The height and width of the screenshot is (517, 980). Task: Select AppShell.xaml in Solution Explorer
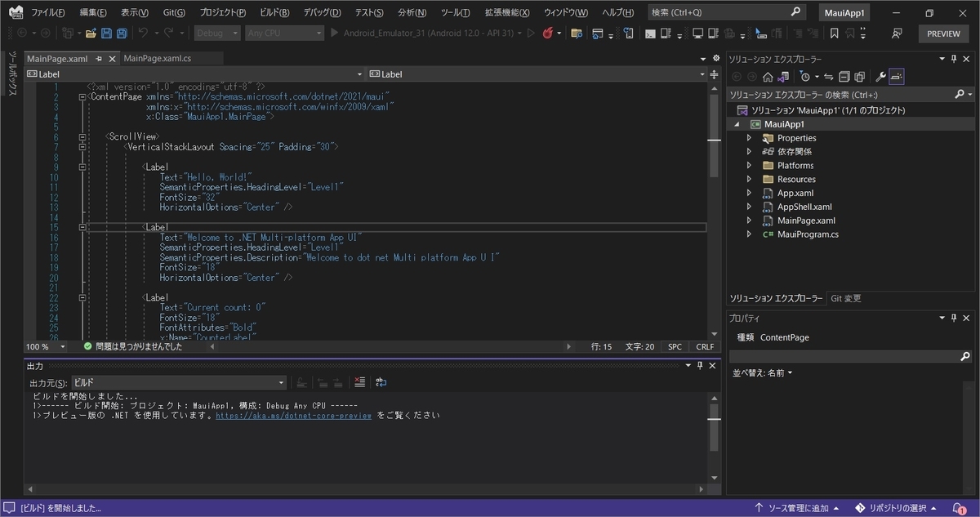[x=804, y=207]
